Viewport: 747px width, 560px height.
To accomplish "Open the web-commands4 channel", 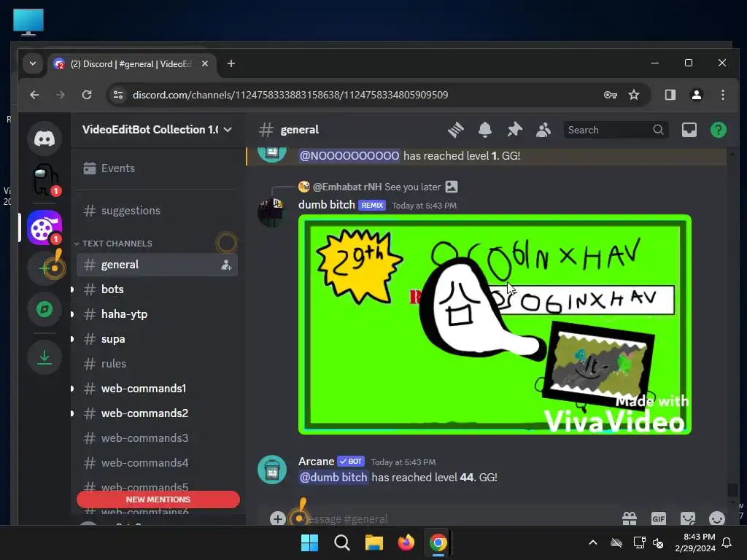I will [158, 463].
